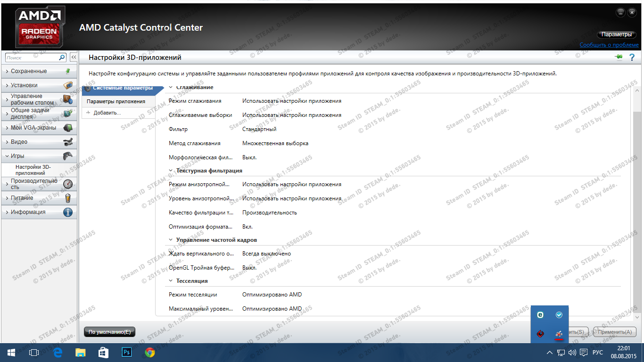Open the Питание battery icon
This screenshot has height=362, width=644.
[68, 198]
